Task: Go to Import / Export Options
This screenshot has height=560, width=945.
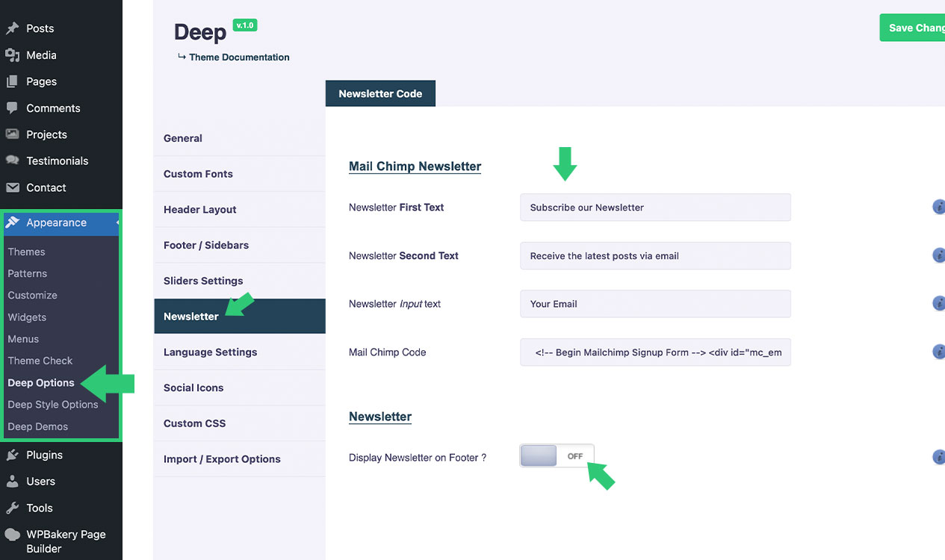Action: 222,458
